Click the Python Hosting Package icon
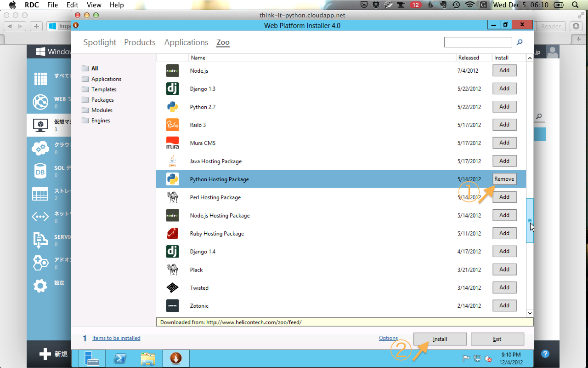This screenshot has height=368, width=588. point(172,179)
